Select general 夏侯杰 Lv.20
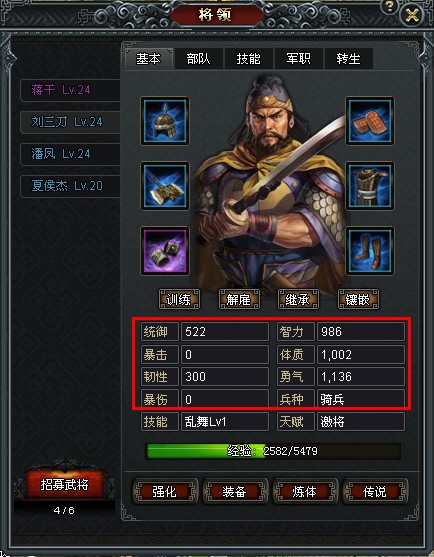This screenshot has width=434, height=557. point(70,186)
